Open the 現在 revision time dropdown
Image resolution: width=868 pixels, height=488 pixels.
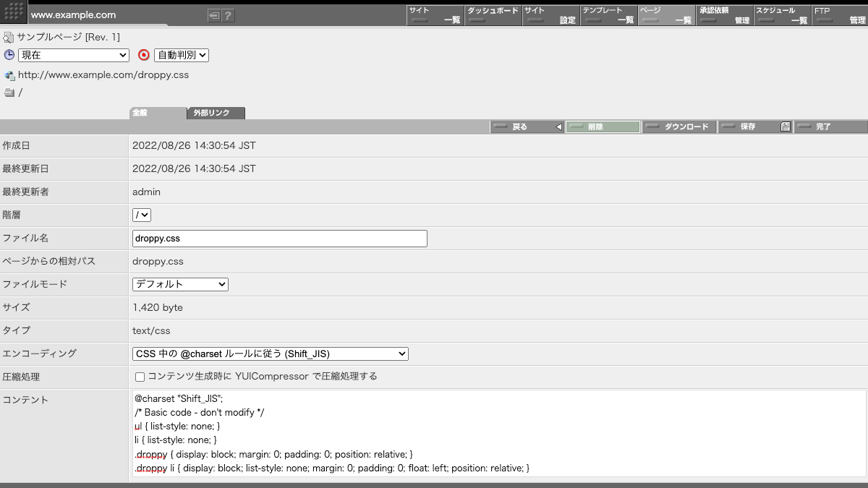tap(73, 55)
